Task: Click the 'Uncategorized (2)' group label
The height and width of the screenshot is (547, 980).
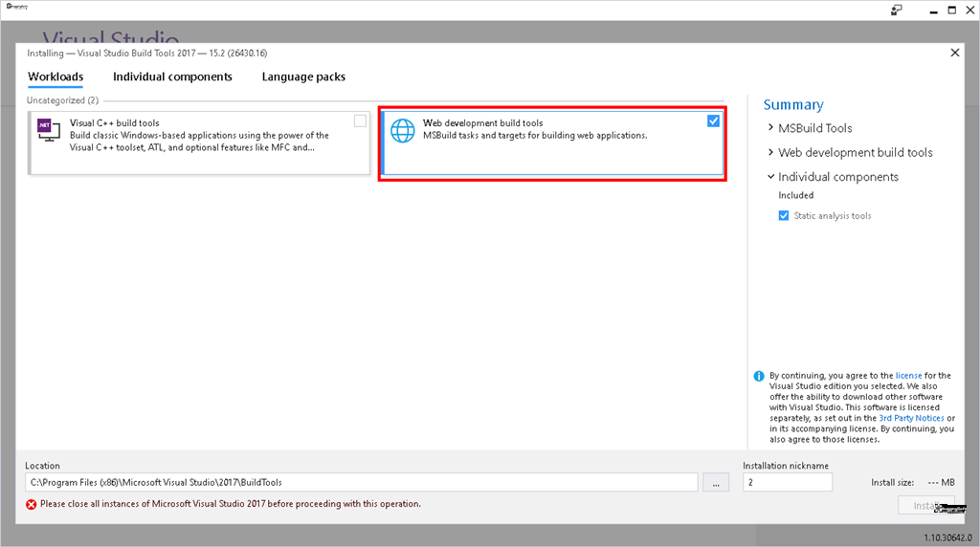Action: point(62,99)
